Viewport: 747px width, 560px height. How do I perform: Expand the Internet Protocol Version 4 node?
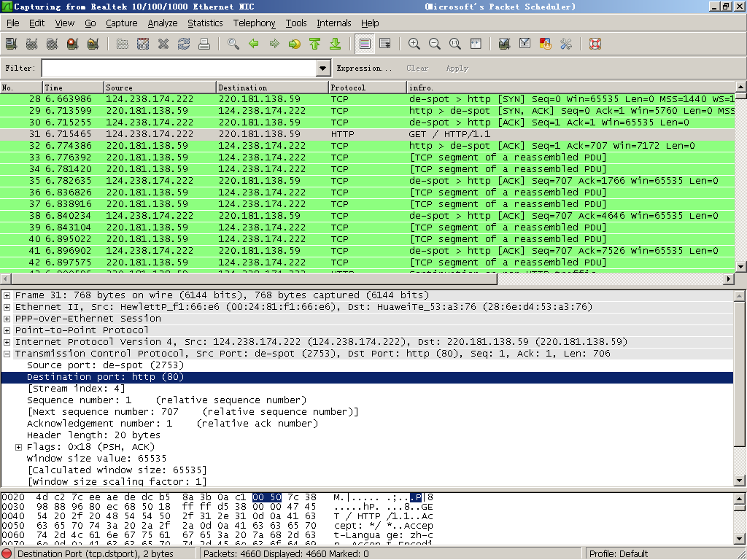[x=7, y=343]
